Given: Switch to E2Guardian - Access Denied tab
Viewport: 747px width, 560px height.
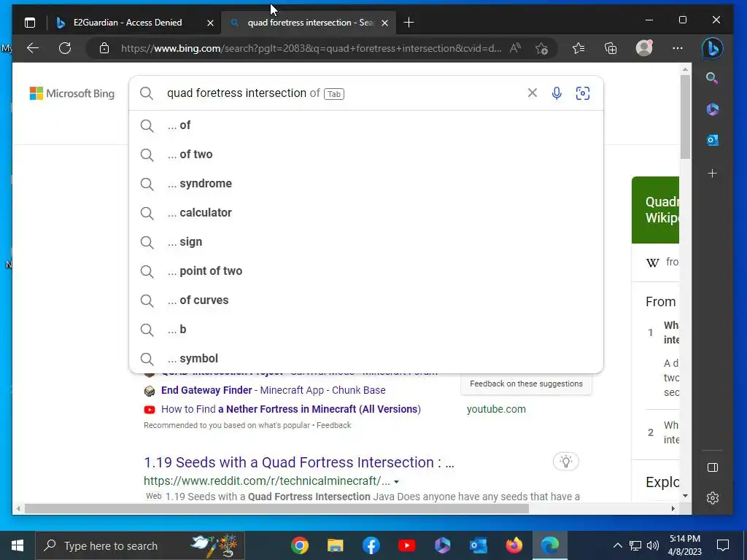Looking at the screenshot, I should click(x=127, y=23).
